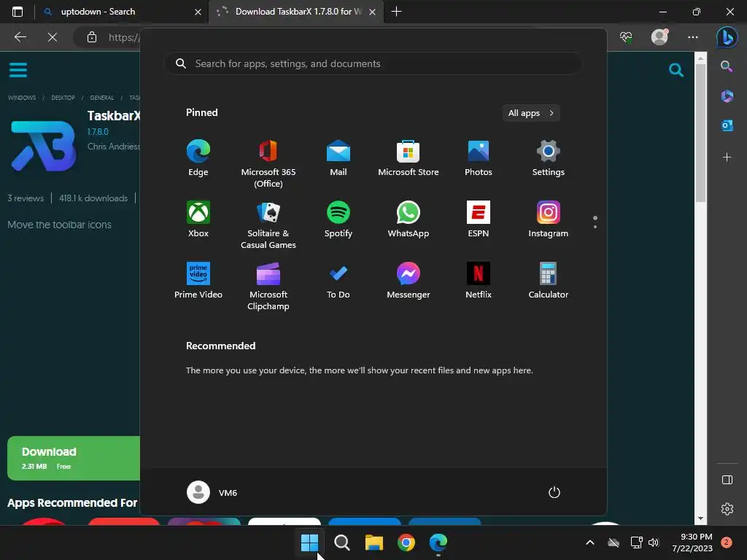Show hidden tray icons chevron
The width and height of the screenshot is (747, 560).
589,542
